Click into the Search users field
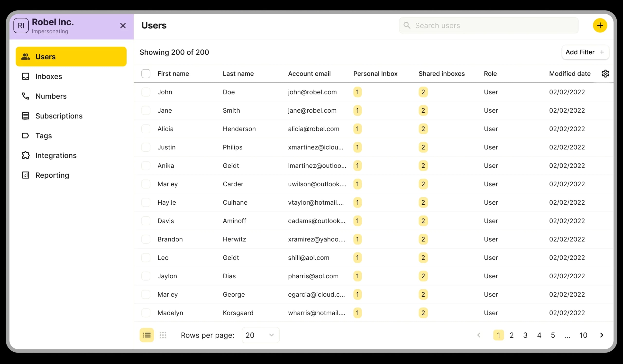The image size is (623, 364). coord(488,26)
